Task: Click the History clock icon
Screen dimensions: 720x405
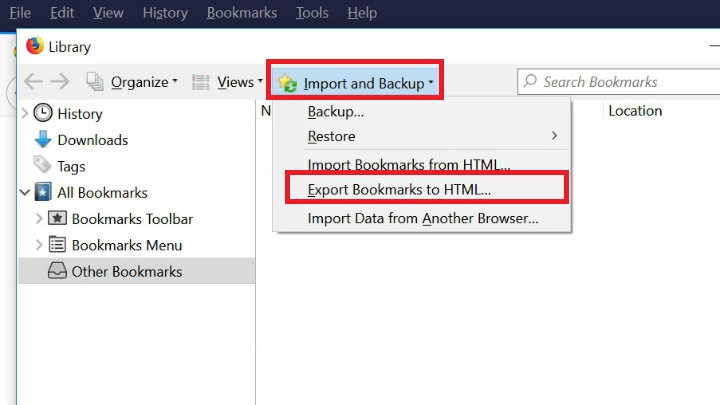Action: [43, 113]
